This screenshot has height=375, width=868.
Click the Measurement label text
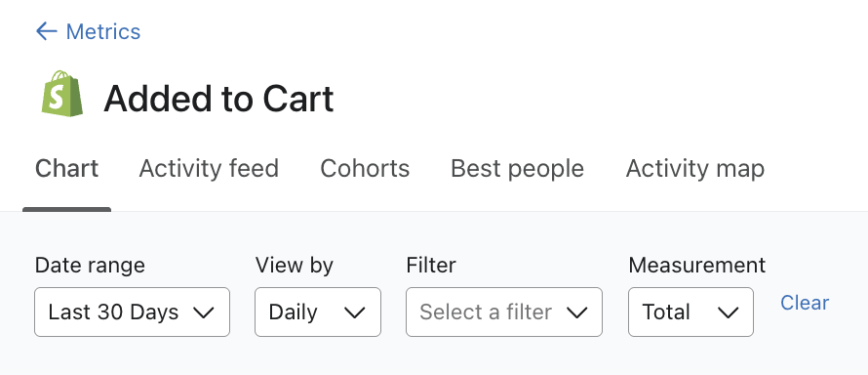click(697, 266)
